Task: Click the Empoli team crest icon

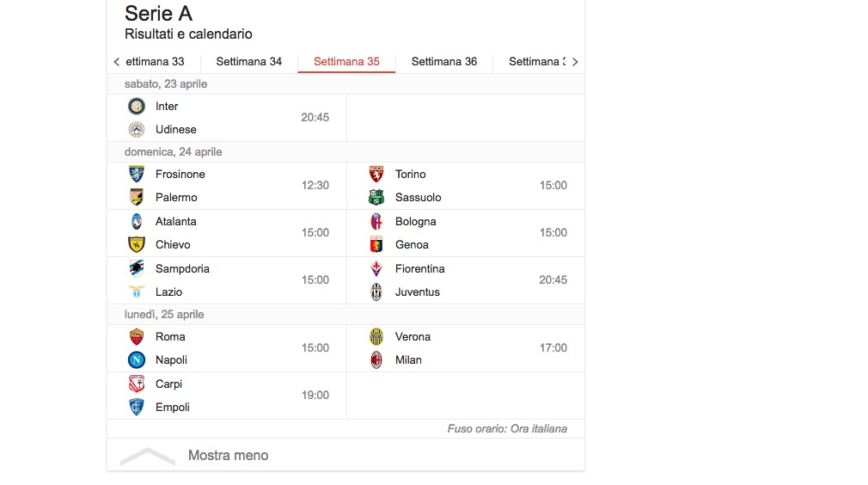Action: 136,407
